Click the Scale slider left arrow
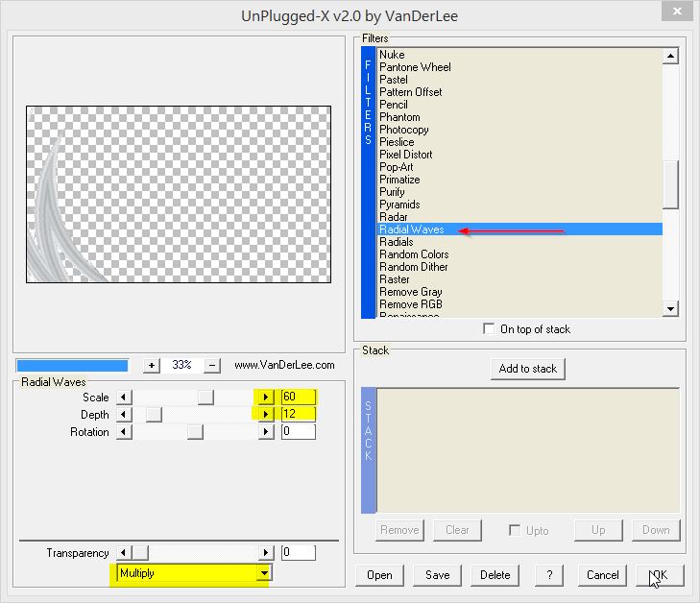Screen dimensions: 700x603 click(124, 397)
